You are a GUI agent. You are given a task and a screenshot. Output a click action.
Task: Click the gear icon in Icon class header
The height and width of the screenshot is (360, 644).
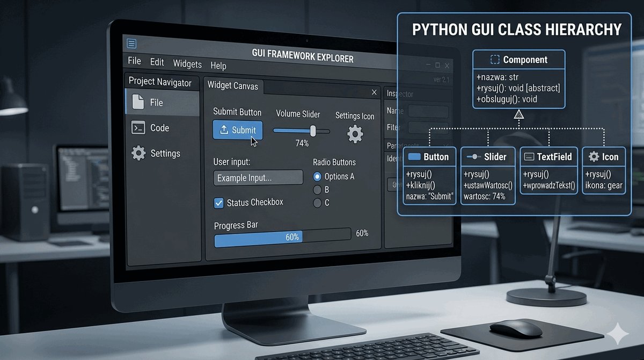(594, 157)
